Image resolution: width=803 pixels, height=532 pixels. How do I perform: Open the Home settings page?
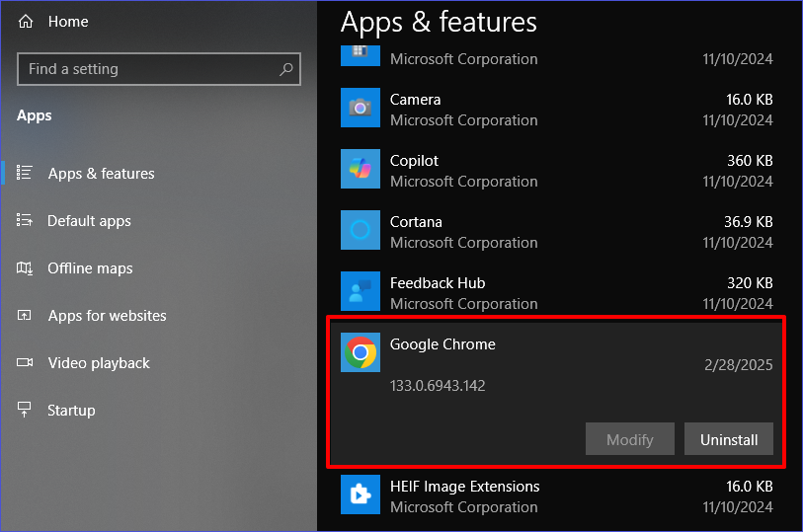point(68,22)
